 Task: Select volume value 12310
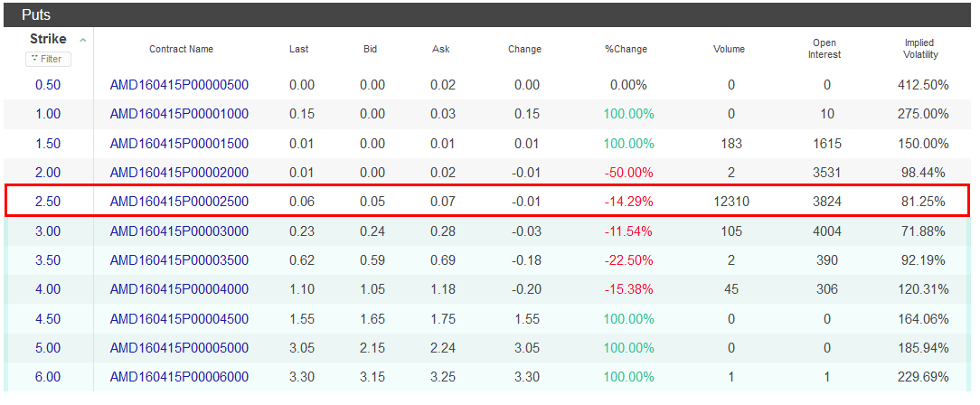[730, 202]
